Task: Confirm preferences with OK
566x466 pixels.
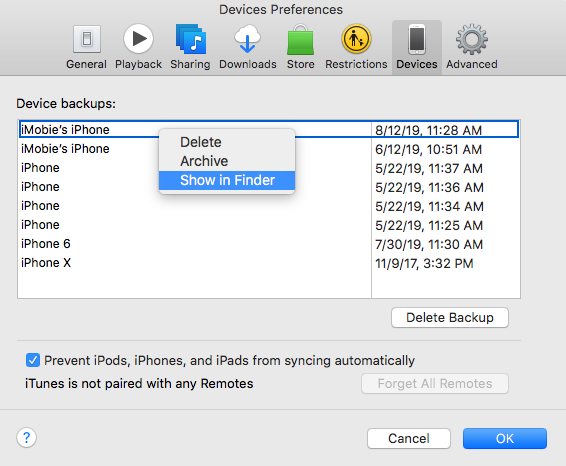Action: click(x=505, y=439)
